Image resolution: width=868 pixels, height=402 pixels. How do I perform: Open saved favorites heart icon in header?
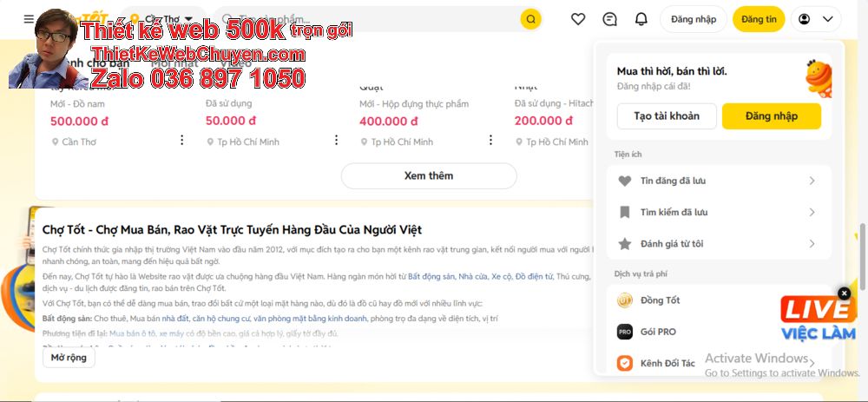579,19
